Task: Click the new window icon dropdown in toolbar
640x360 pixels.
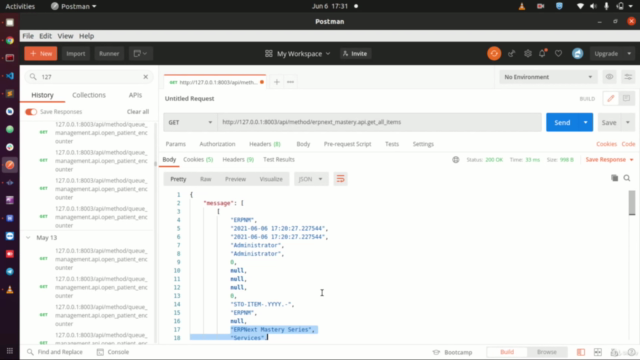Action: coord(140,53)
